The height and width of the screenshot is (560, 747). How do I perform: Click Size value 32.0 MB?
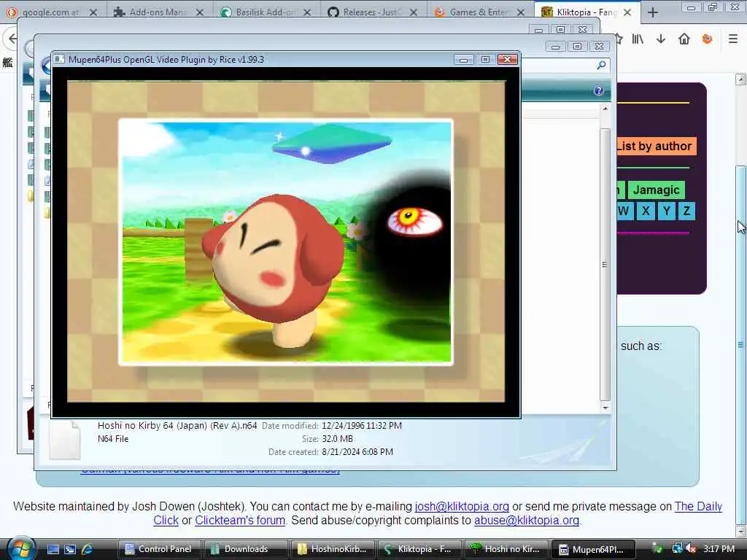pos(337,438)
